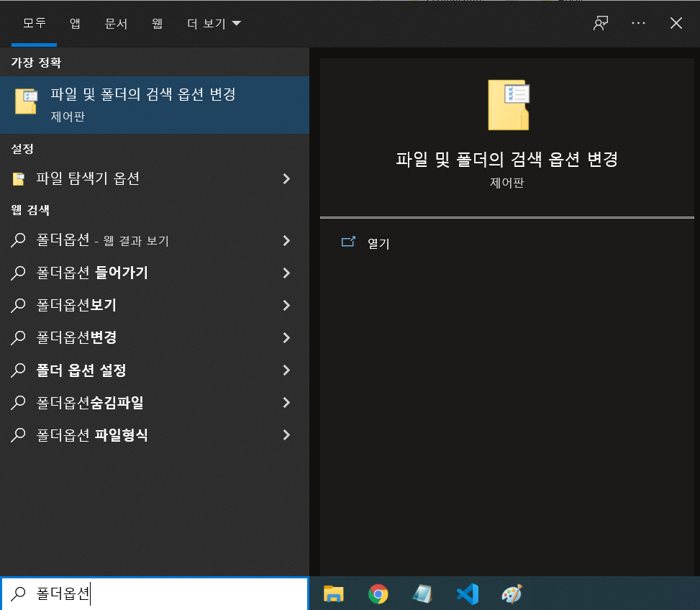Viewport: 700px width, 610px height.
Task: Switch to the 문서 tab
Action: coord(116,23)
